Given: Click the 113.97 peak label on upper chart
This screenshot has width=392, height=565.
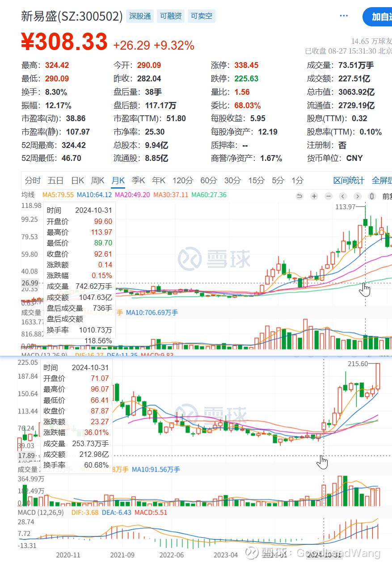Looking at the screenshot, I should [x=345, y=207].
